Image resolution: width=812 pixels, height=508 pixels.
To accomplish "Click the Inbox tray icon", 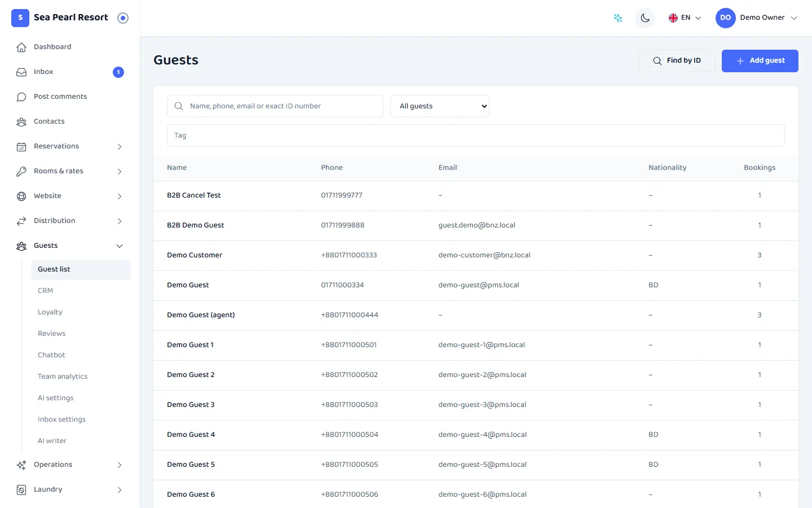I will tap(21, 72).
